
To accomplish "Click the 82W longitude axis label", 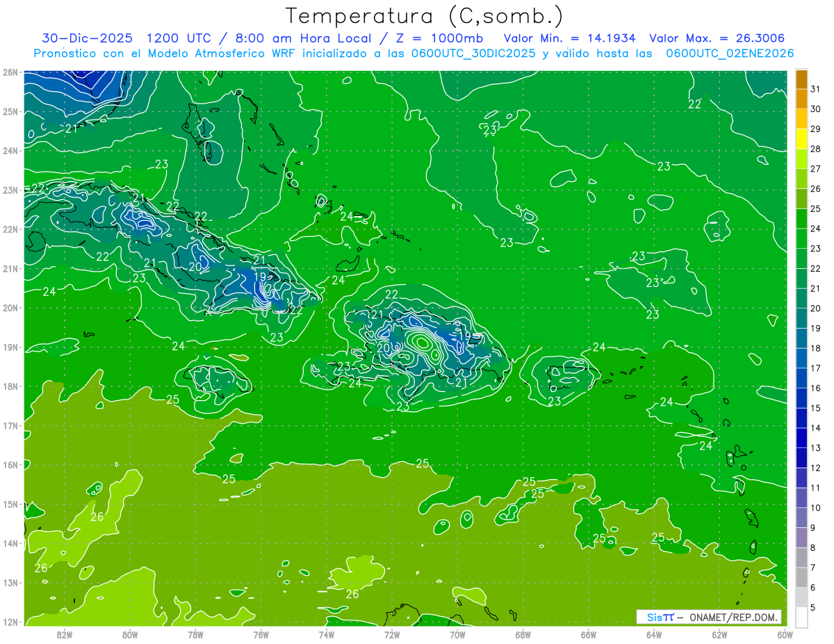I will click(x=65, y=634).
